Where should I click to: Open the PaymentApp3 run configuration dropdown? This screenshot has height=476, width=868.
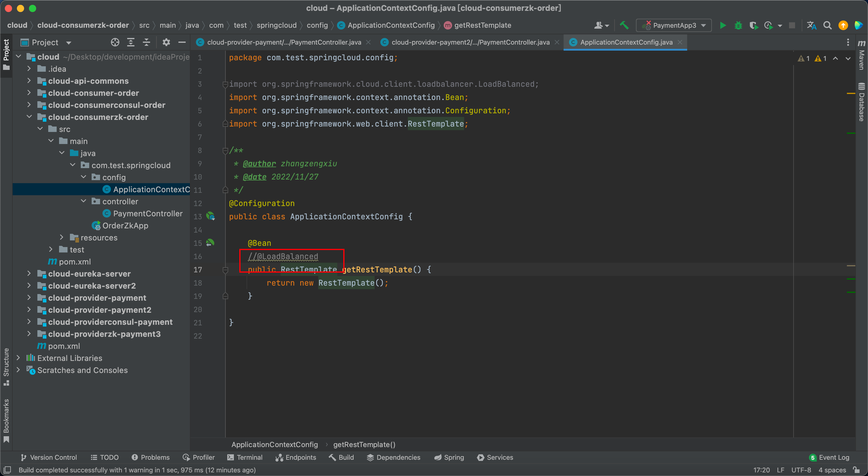(674, 25)
